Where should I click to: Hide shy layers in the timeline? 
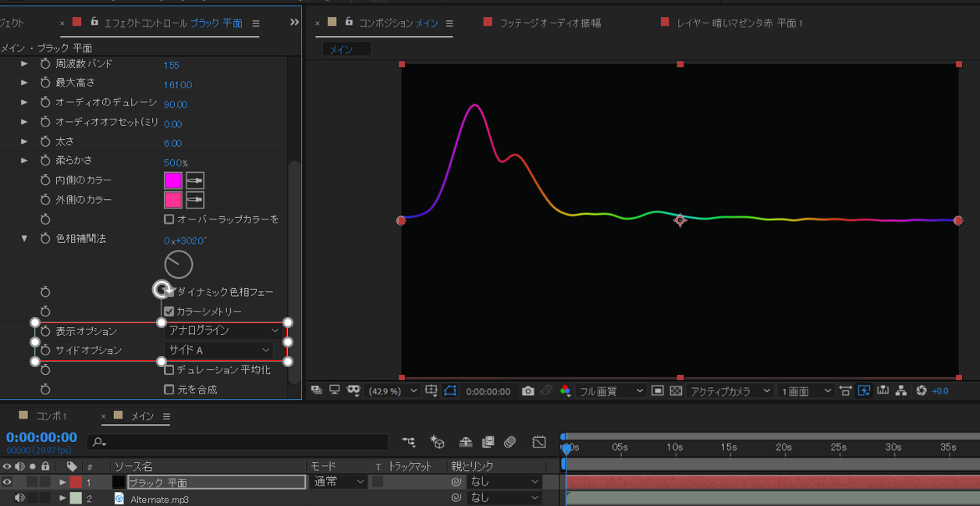465,442
